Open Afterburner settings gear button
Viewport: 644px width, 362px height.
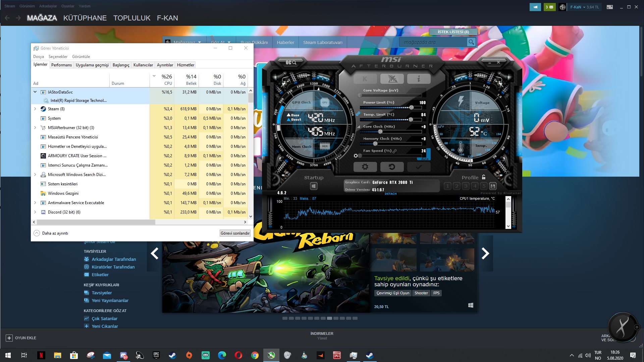pos(365,167)
